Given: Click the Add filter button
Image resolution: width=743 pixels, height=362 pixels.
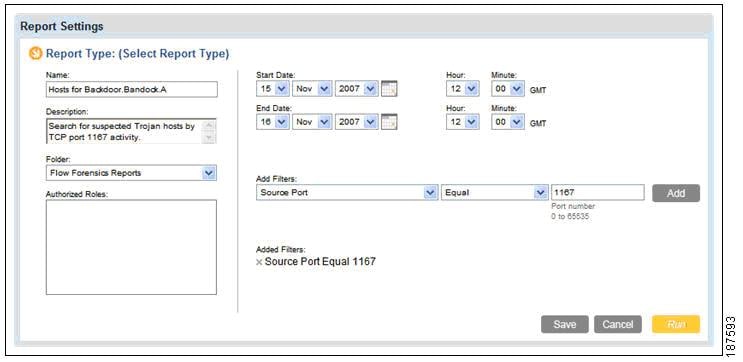Looking at the screenshot, I should coord(676,193).
